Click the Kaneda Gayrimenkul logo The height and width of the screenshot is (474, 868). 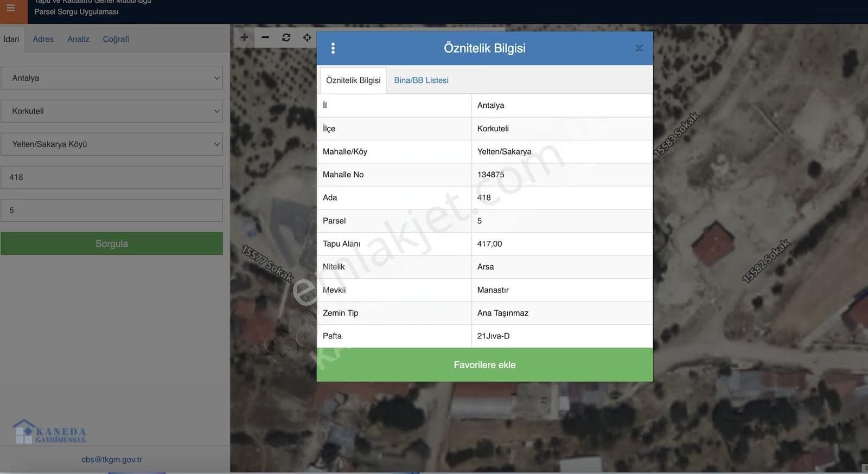tap(49, 432)
